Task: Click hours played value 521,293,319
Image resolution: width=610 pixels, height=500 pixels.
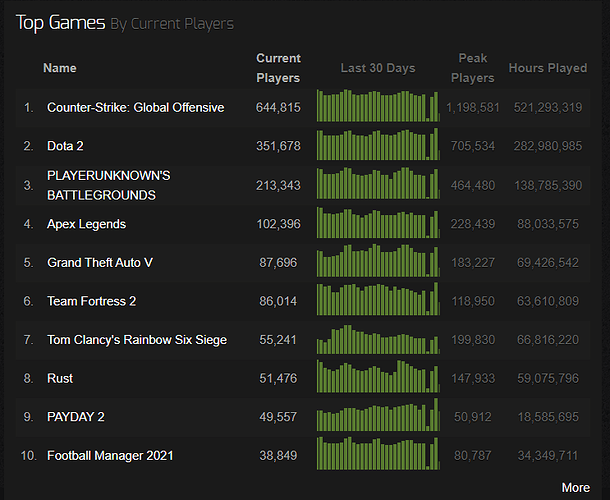Action: point(548,107)
